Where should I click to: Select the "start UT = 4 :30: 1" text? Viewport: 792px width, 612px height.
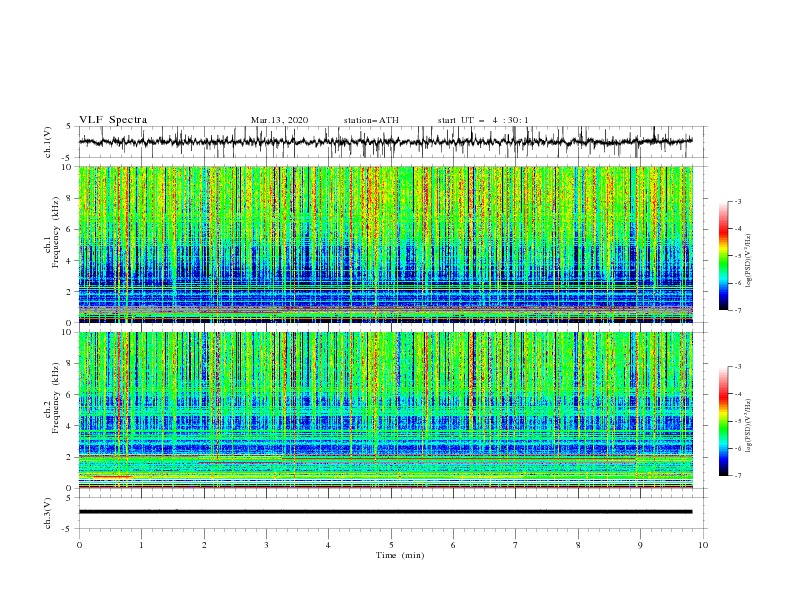click(483, 120)
